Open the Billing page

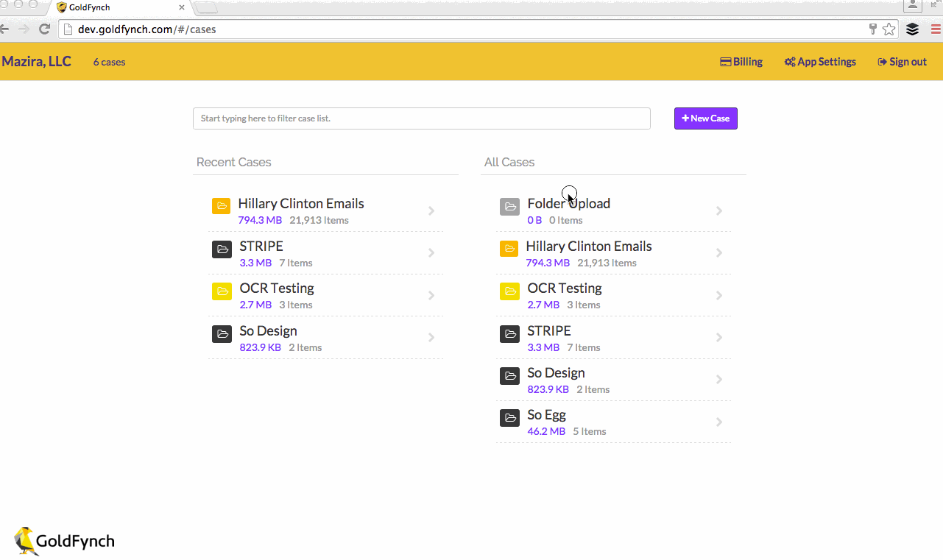tap(741, 62)
